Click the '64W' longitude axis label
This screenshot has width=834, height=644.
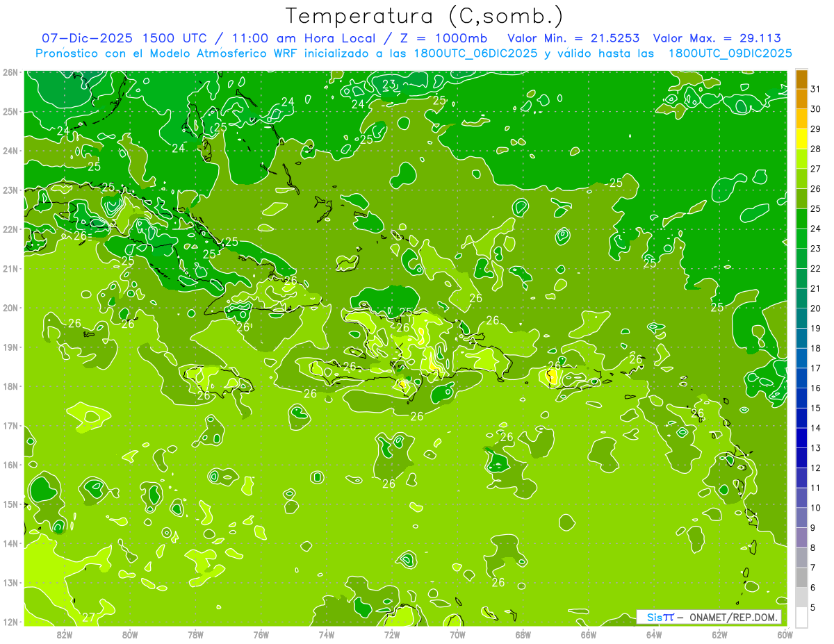click(654, 634)
